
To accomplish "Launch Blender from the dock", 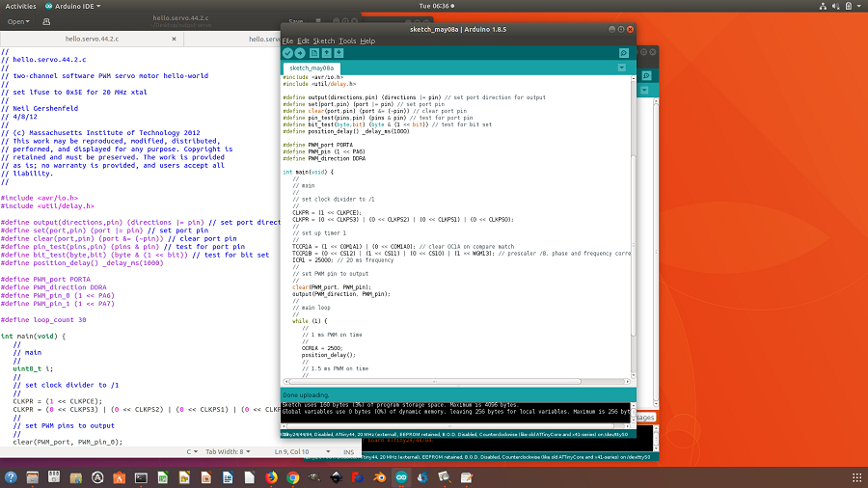I will point(379,477).
